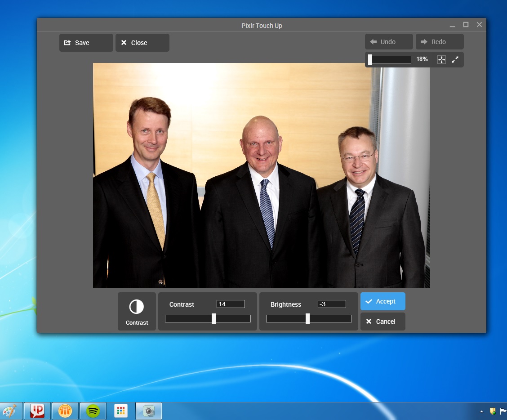This screenshot has width=507, height=420.
Task: Open Spotify from the taskbar
Action: [93, 411]
